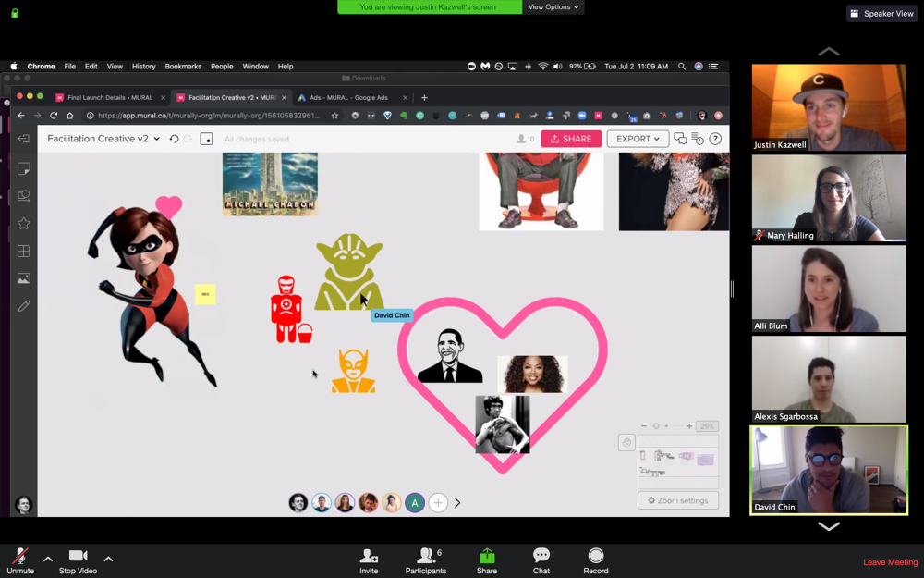Open the Participants panel

tap(425, 561)
